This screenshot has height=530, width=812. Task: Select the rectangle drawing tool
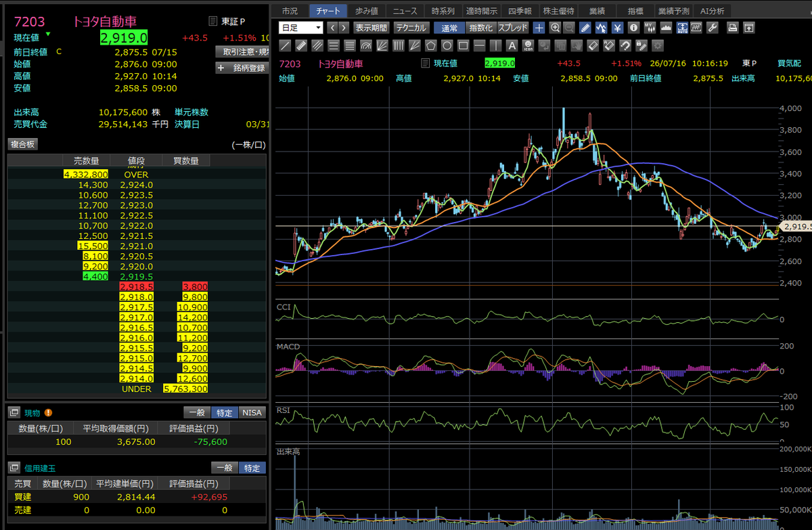click(x=463, y=46)
